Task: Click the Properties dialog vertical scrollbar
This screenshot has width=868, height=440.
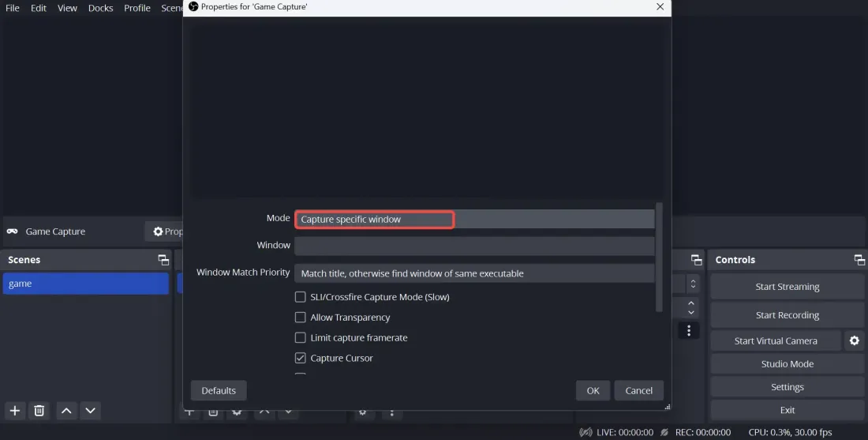Action: (x=659, y=258)
